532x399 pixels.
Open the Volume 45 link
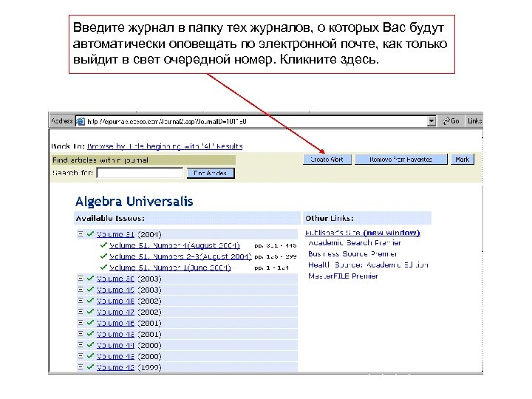[x=115, y=334]
